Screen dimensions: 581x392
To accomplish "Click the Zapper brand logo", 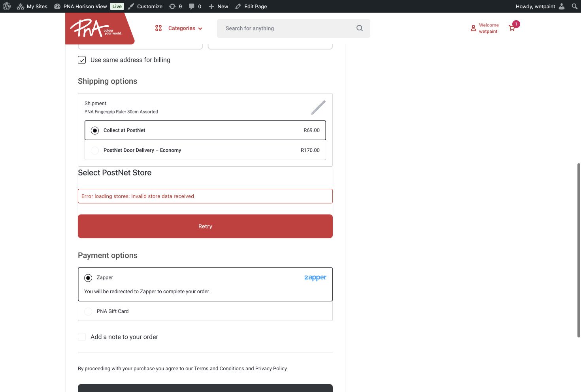I will click(x=315, y=278).
